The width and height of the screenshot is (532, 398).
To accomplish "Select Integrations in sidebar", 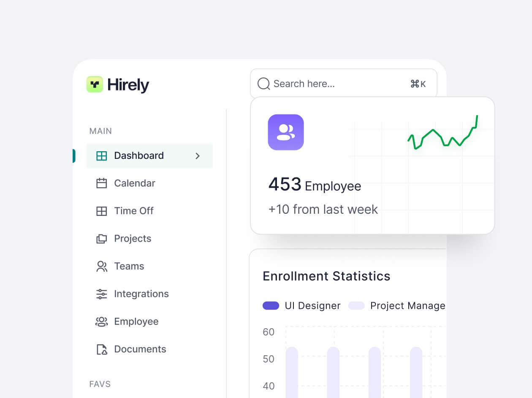I will pos(141,294).
